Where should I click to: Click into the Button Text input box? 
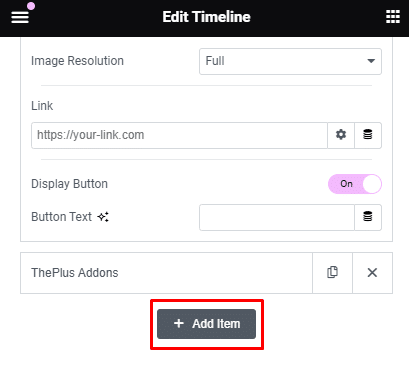277,217
